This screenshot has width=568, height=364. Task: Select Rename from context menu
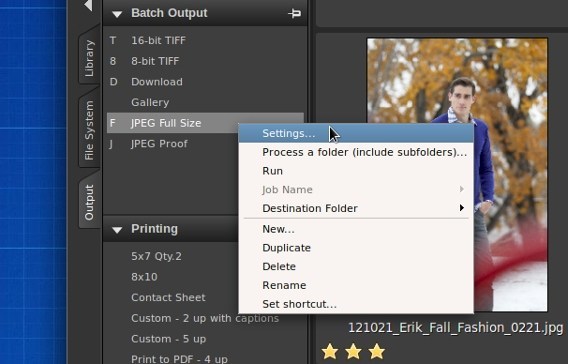(x=356, y=285)
